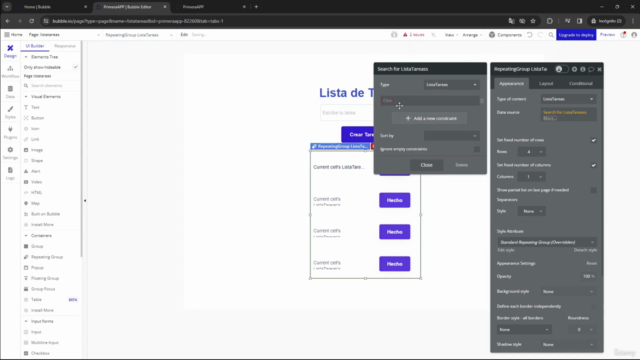Select the Text element in palette
The image size is (640, 360).
click(35, 107)
